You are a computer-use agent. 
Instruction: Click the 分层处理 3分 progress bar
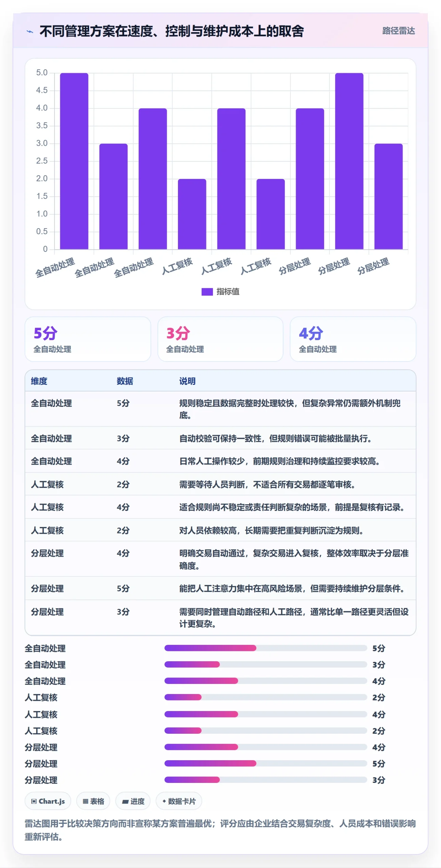pyautogui.click(x=266, y=780)
